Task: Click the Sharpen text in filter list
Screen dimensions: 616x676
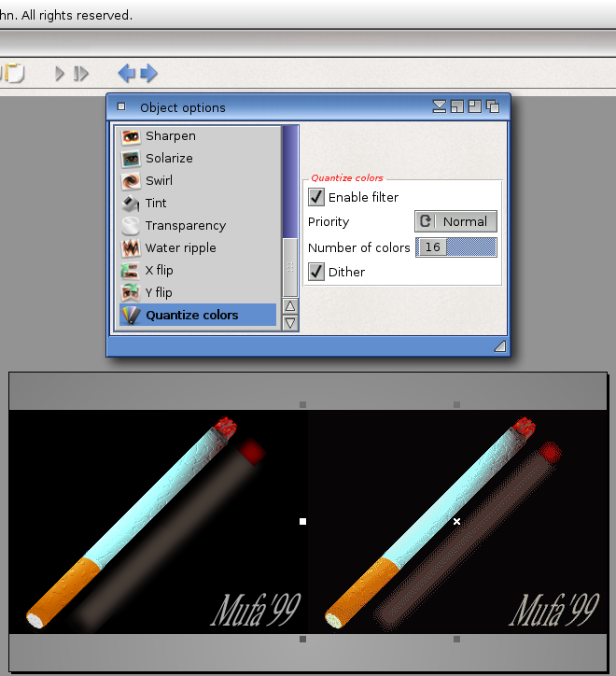Action: pos(171,136)
